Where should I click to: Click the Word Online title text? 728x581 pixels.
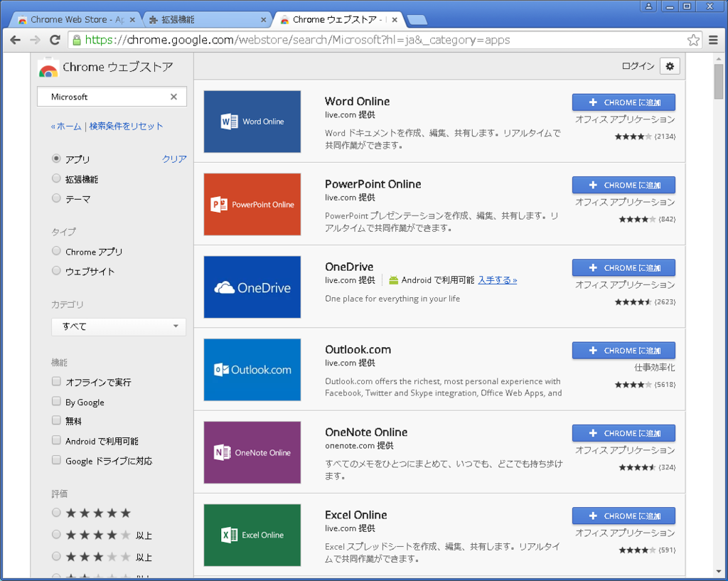click(x=357, y=101)
